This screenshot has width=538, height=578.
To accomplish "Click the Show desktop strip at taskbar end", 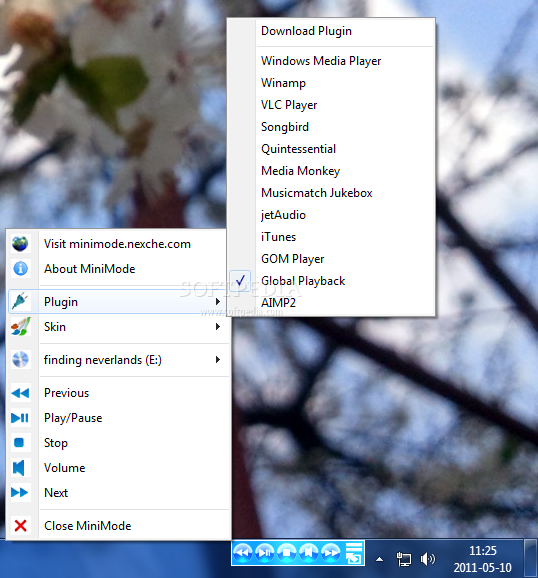I will 531,558.
